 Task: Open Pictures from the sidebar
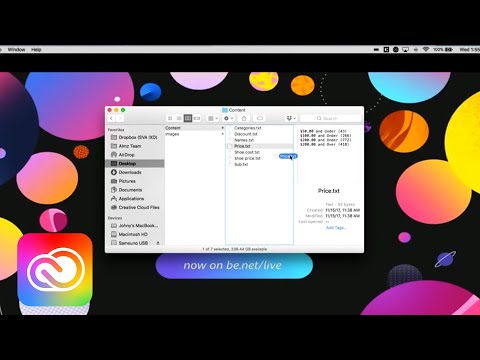(134, 181)
